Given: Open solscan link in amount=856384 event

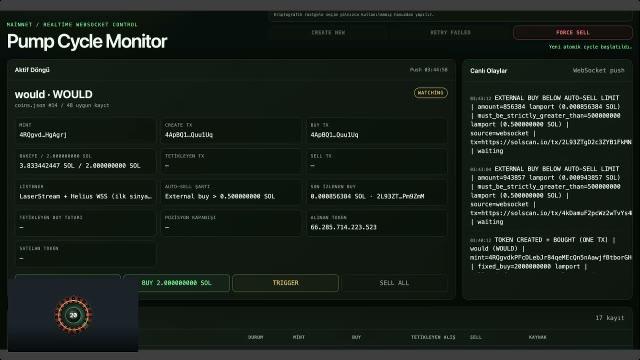Looking at the screenshot, I should tap(551, 142).
